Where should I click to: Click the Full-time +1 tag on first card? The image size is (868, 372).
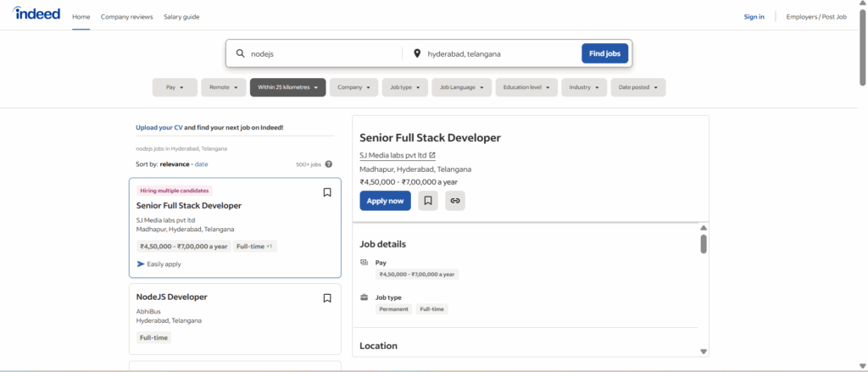[x=254, y=247]
